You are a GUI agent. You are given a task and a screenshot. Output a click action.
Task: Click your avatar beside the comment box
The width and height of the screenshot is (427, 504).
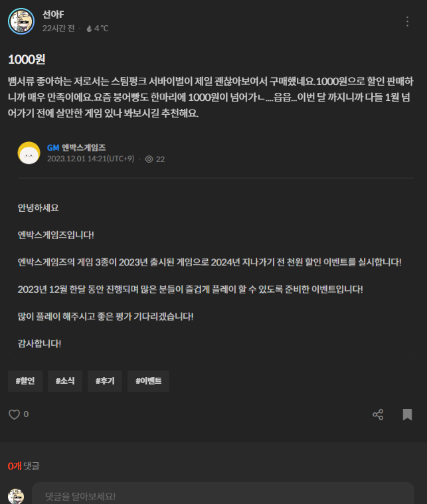16,496
